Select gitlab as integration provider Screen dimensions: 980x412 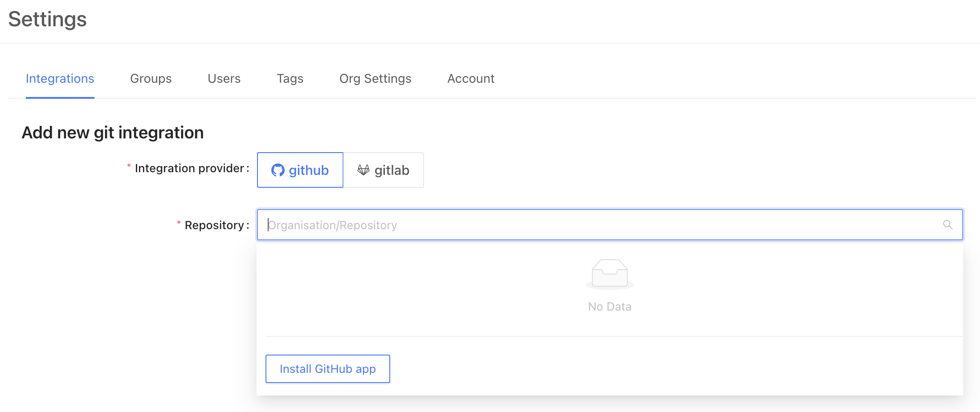[384, 170]
